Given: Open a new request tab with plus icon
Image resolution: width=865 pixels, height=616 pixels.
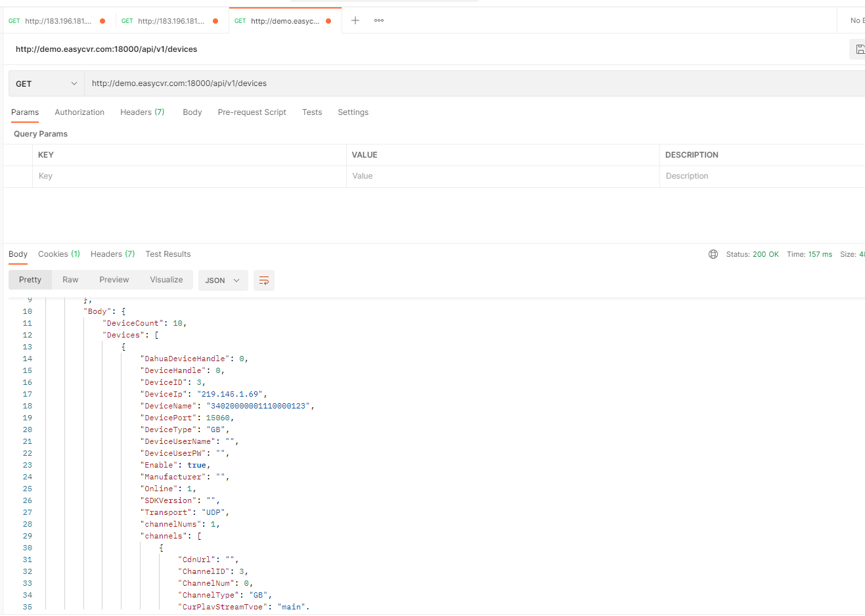Looking at the screenshot, I should (355, 20).
